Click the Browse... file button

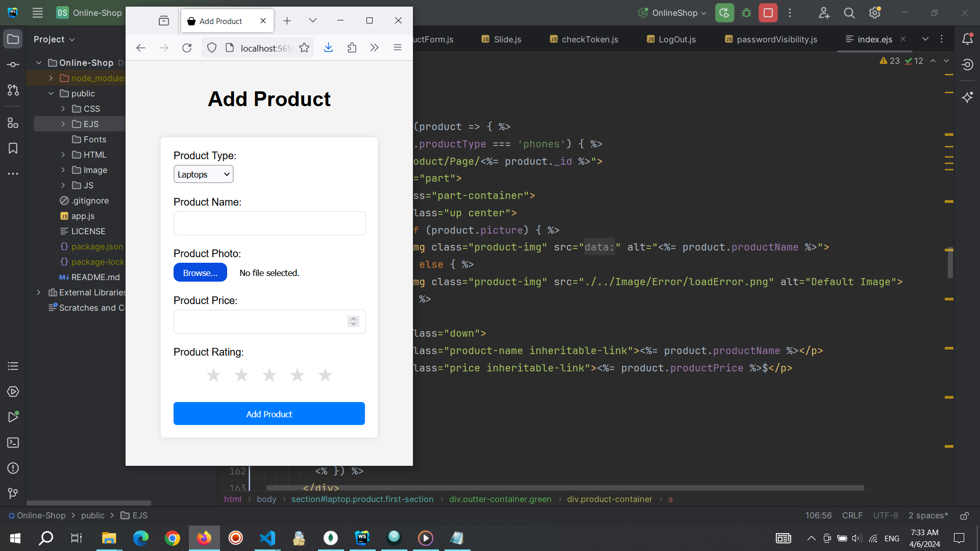pos(200,273)
